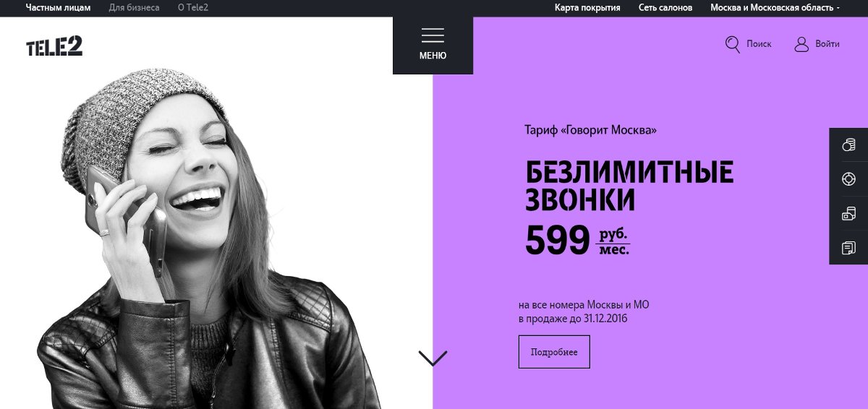Screen dimensions: 868x409
Task: Click the Безлимитные звонки banner headline
Action: (629, 186)
